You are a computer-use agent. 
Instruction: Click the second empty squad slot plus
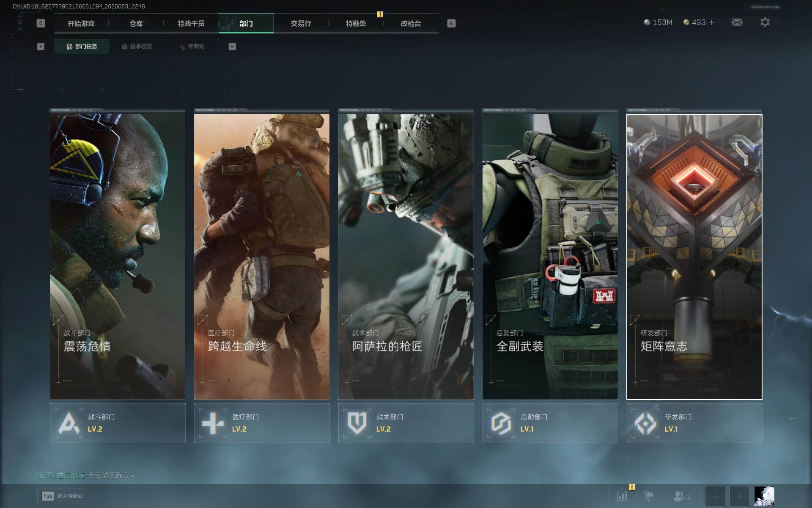(739, 496)
